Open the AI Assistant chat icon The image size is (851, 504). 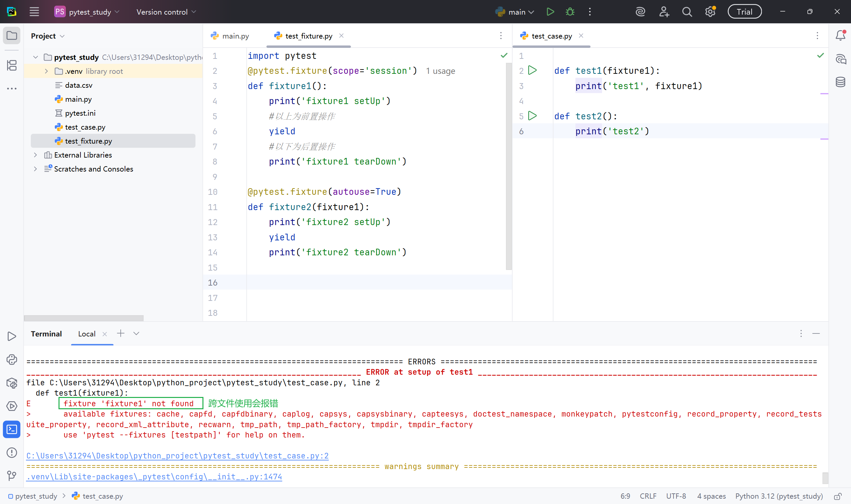pyautogui.click(x=840, y=59)
